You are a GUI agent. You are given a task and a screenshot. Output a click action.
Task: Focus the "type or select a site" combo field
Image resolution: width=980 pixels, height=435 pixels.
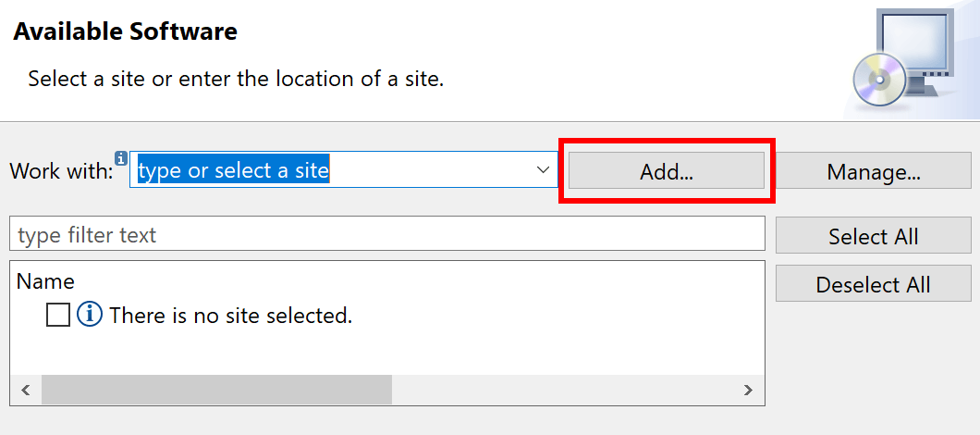(343, 169)
